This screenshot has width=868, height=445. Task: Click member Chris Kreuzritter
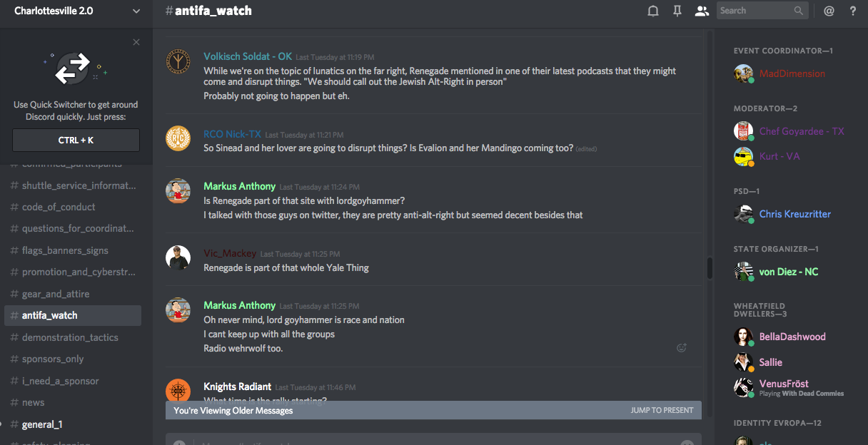(794, 214)
